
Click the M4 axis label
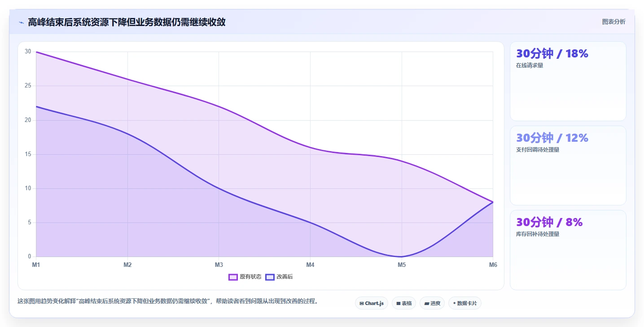(x=310, y=265)
